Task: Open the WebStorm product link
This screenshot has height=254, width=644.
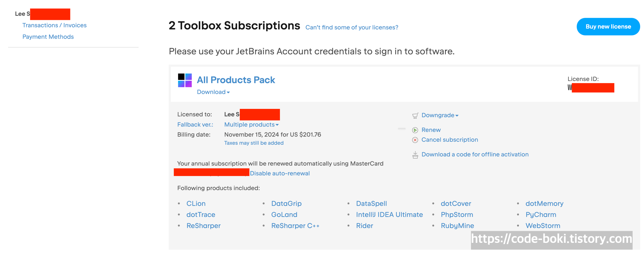Action: [x=543, y=225]
